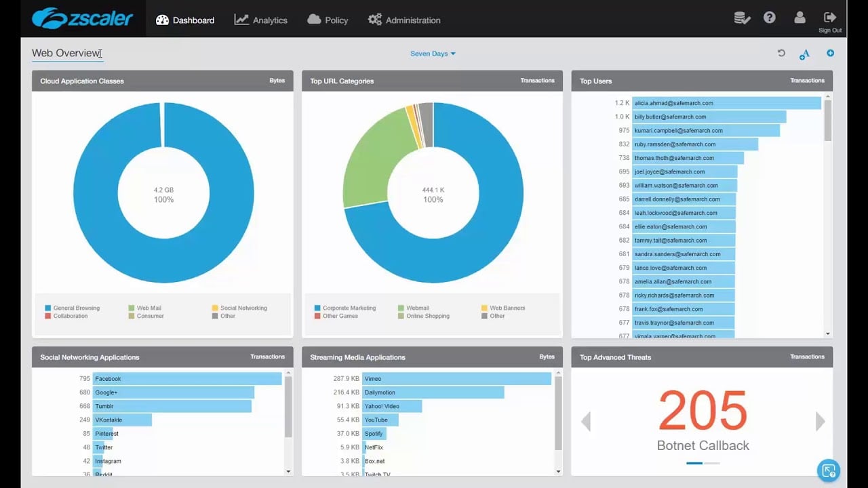Click the YouTube streaming bar
Viewport: 868px width, 488px height.
380,420
